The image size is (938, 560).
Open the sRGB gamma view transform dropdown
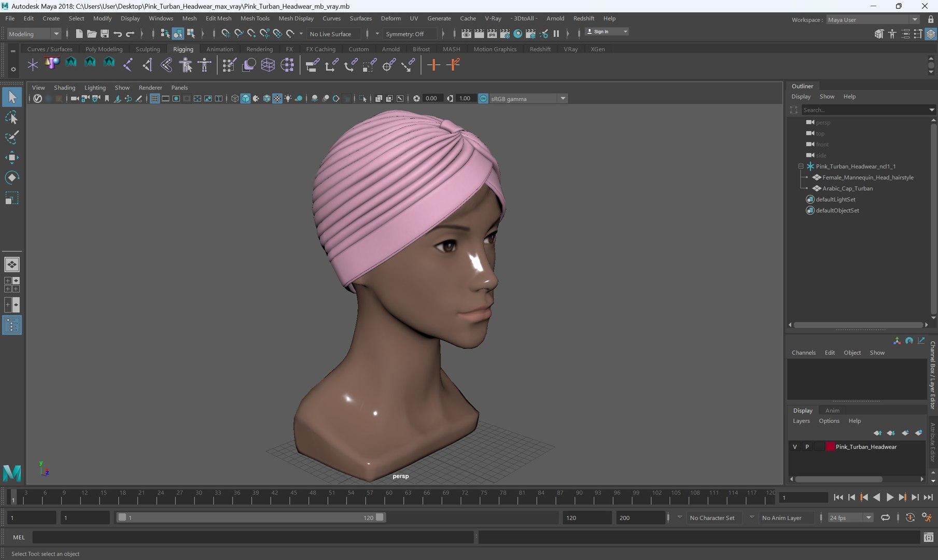coord(528,99)
